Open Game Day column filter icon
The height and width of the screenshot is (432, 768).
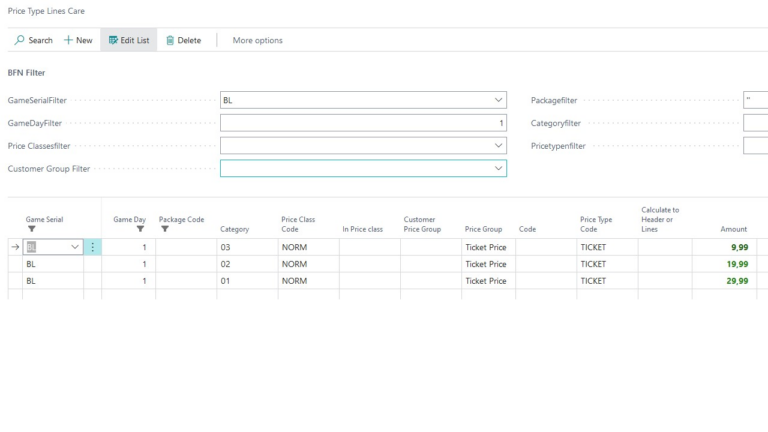140,229
